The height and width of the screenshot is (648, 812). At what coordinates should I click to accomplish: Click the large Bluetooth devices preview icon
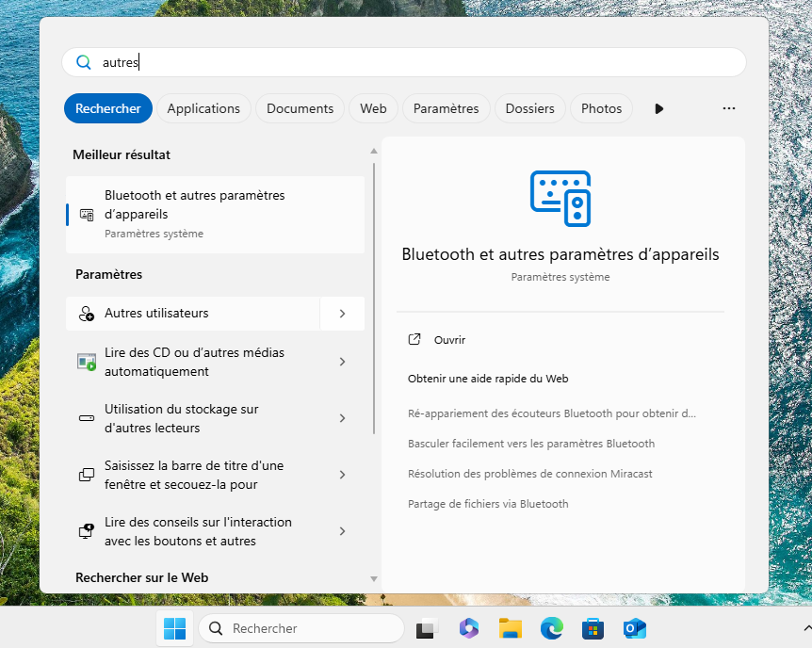(560, 199)
